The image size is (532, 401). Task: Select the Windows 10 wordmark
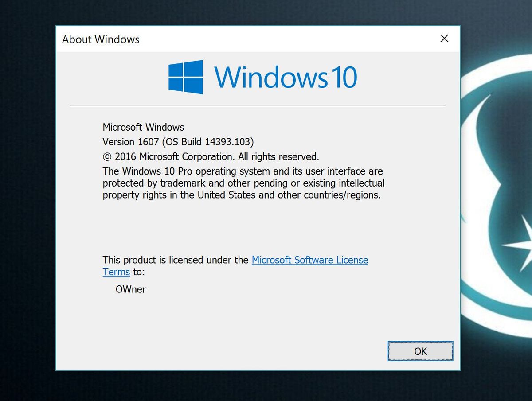tap(286, 78)
